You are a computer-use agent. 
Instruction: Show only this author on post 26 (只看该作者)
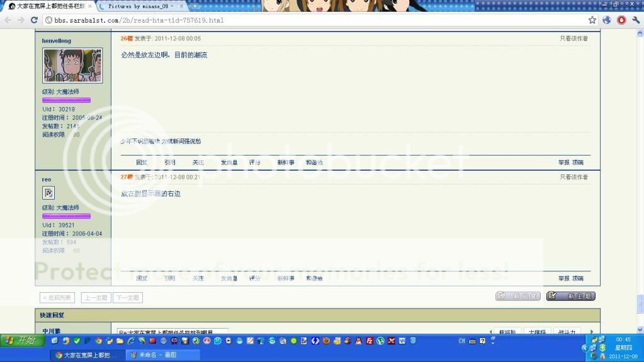coord(573,38)
